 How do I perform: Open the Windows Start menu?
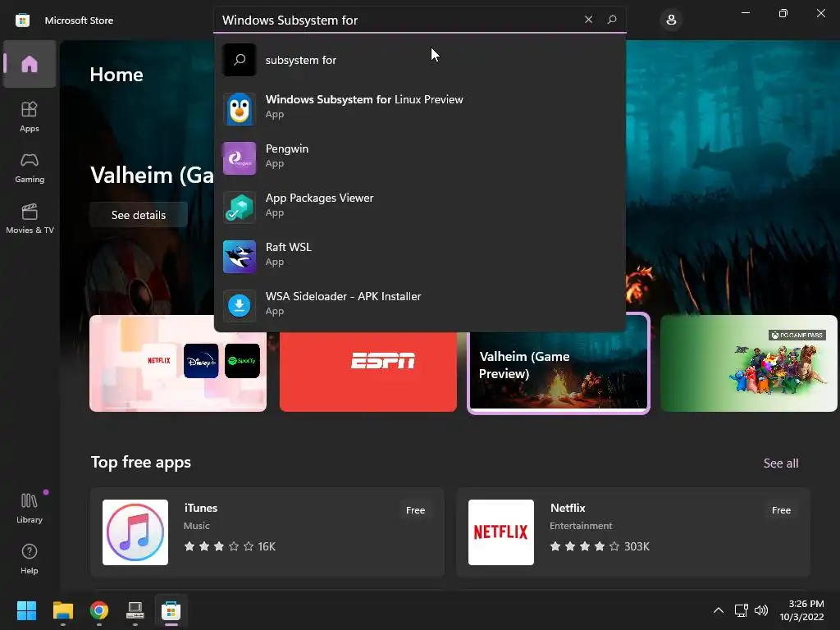[x=26, y=610]
